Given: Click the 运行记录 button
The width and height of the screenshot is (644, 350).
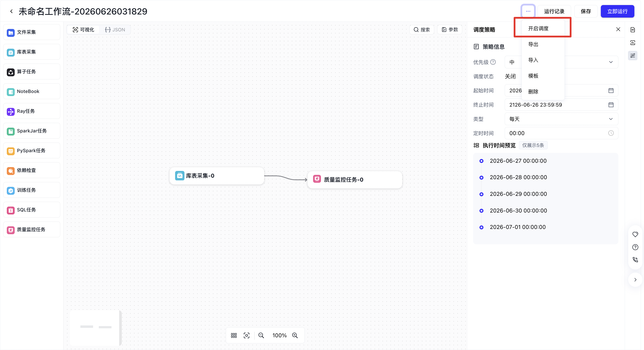Looking at the screenshot, I should 554,11.
